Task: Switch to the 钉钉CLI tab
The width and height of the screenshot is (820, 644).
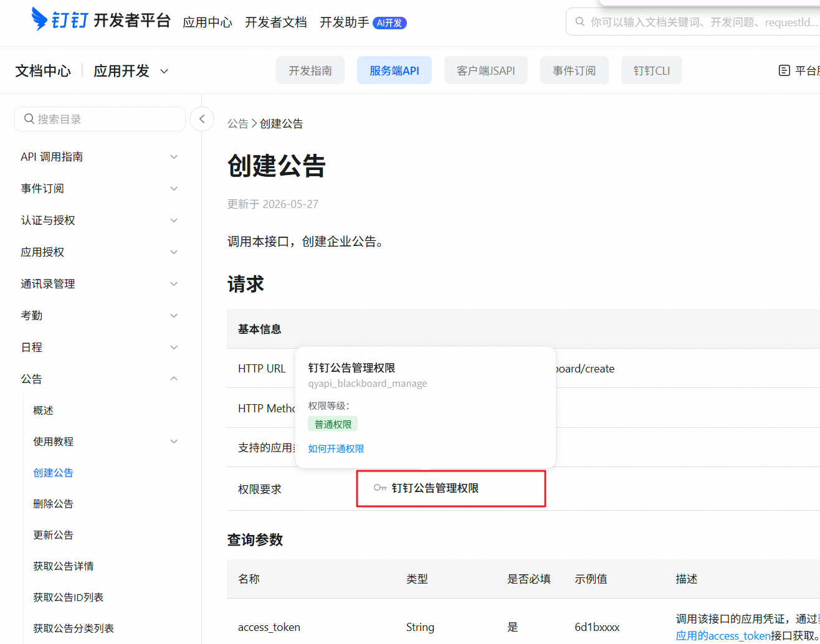Action: tap(652, 70)
